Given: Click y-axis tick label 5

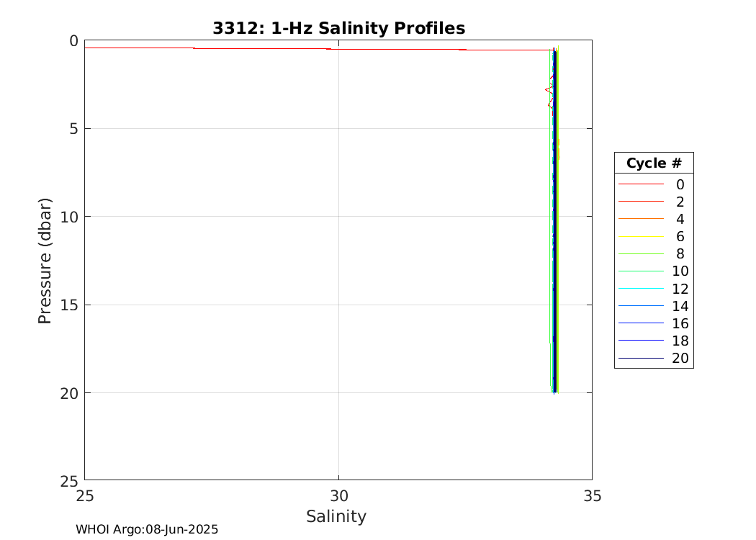Looking at the screenshot, I should point(73,129).
